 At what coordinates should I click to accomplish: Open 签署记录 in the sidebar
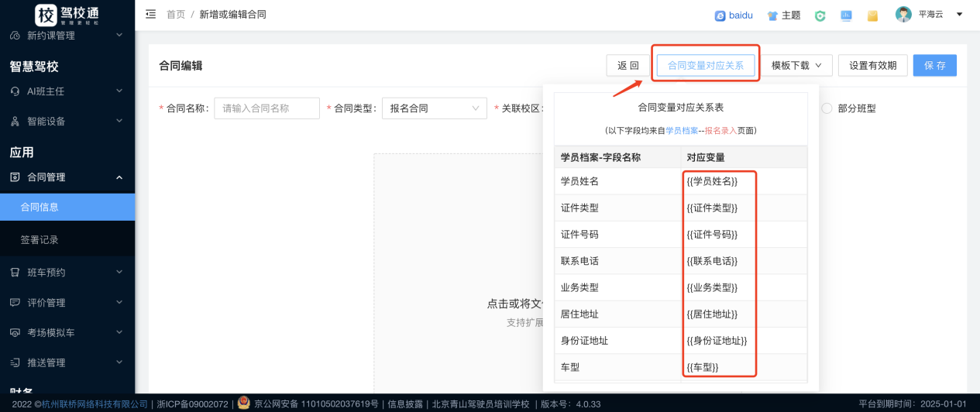pos(67,240)
